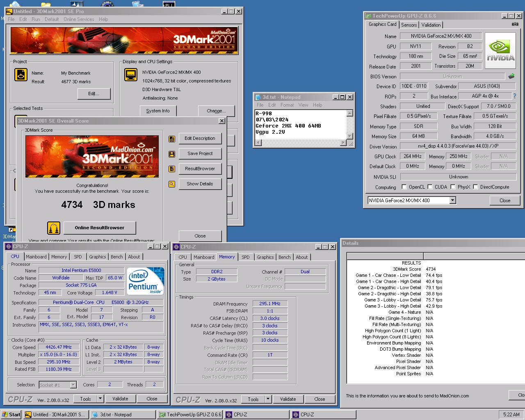Click the Change... button in Display settings
This screenshot has height=420, width=525.
click(x=216, y=111)
